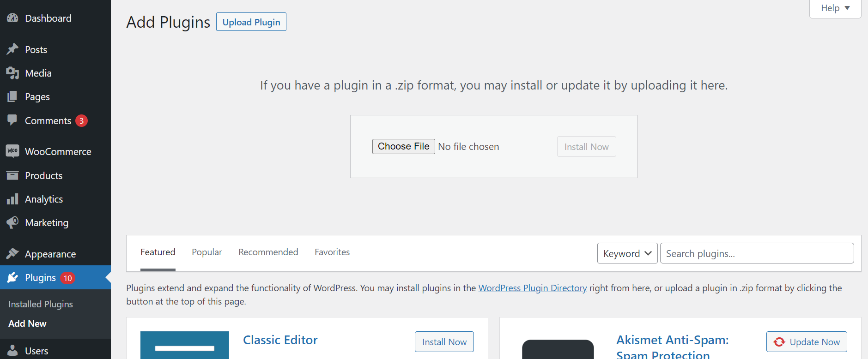Click the Comments speech bubble icon
868x359 pixels.
[x=12, y=120]
